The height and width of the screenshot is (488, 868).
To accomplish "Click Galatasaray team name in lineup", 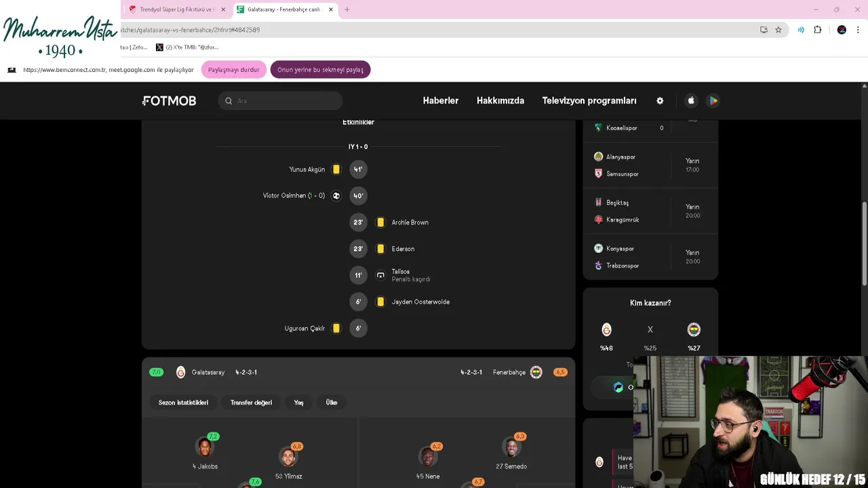I will (208, 372).
